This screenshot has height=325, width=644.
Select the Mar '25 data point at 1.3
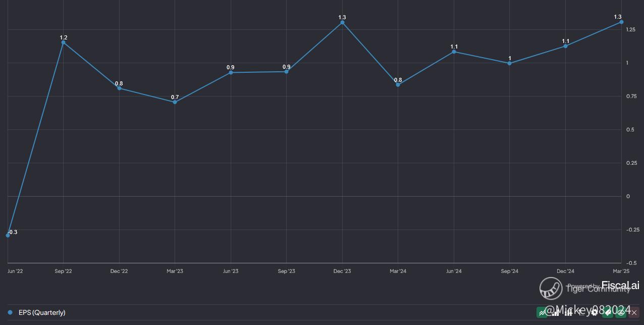tap(621, 22)
